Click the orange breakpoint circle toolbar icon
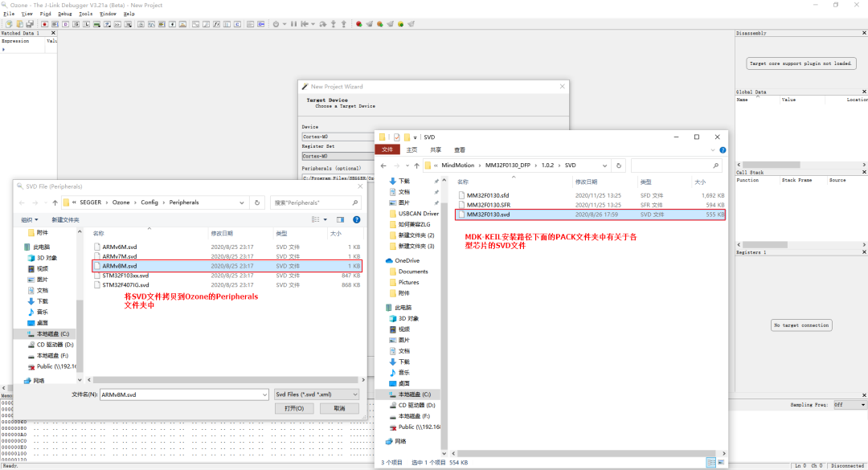The image size is (868, 470). click(379, 24)
